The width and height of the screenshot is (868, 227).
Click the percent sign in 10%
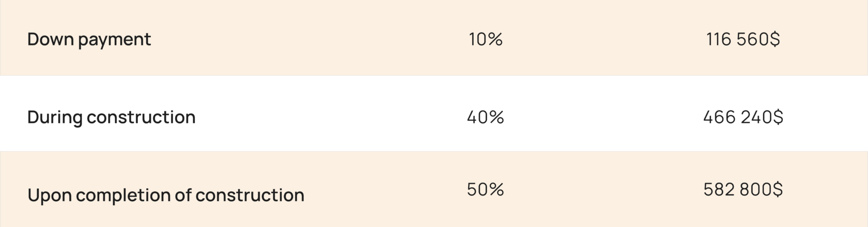496,39
